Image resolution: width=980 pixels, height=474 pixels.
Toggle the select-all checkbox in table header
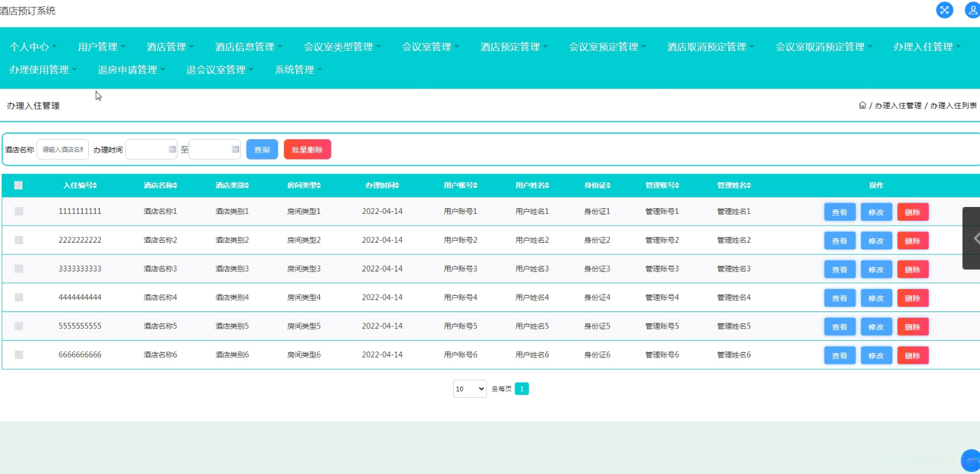click(19, 185)
